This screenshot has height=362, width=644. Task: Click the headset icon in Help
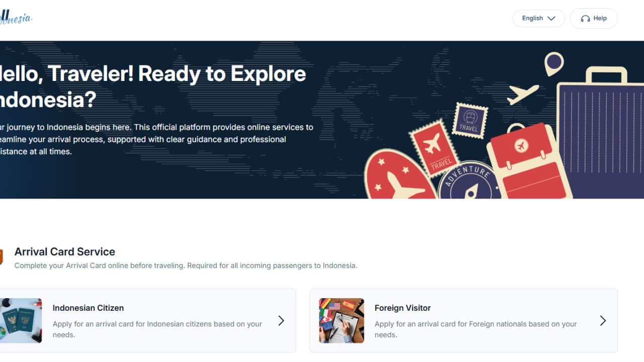585,19
